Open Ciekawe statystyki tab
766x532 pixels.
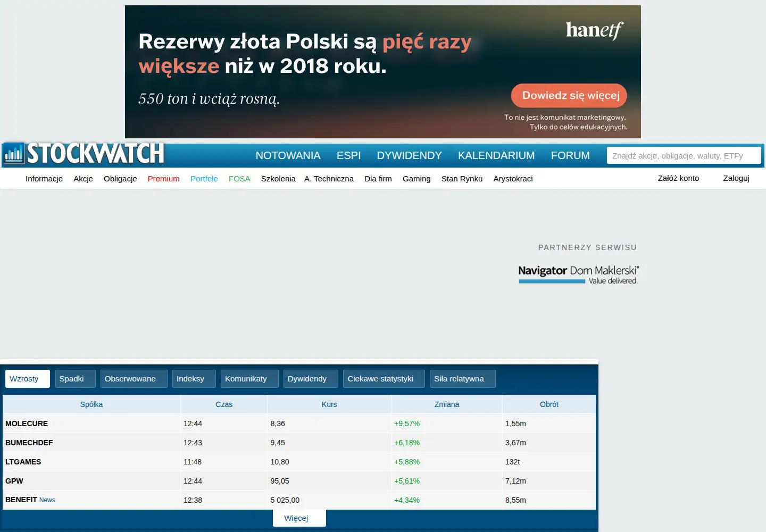pos(384,379)
